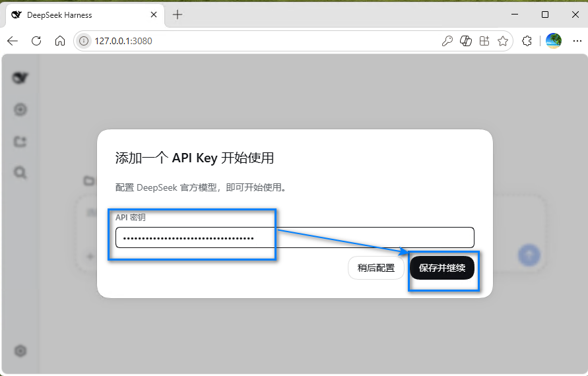The width and height of the screenshot is (588, 376).
Task: Open saved passwords key icon
Action: (447, 41)
